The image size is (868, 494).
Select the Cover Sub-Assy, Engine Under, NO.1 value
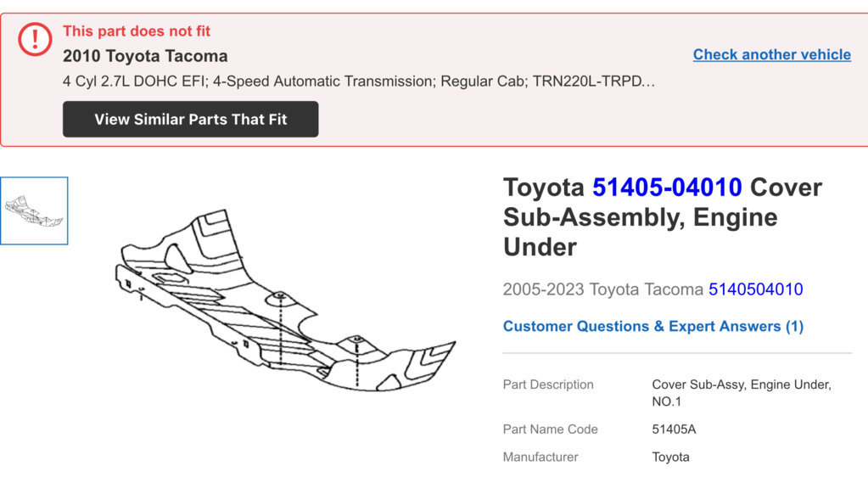(742, 393)
